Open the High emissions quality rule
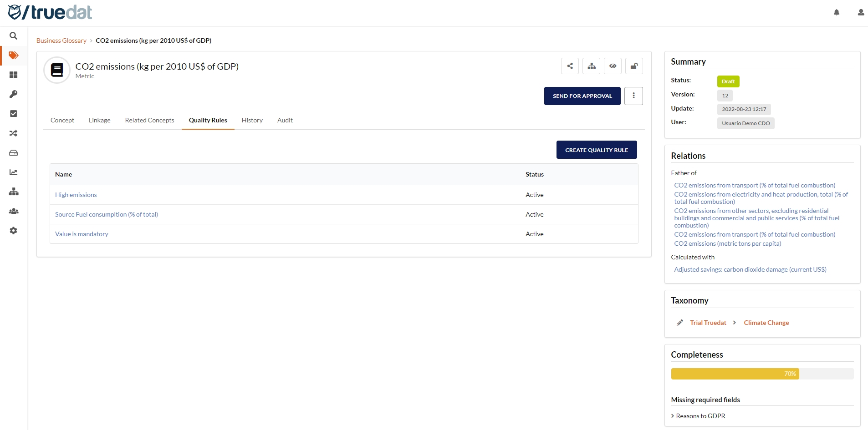This screenshot has height=430, width=868. coord(76,195)
